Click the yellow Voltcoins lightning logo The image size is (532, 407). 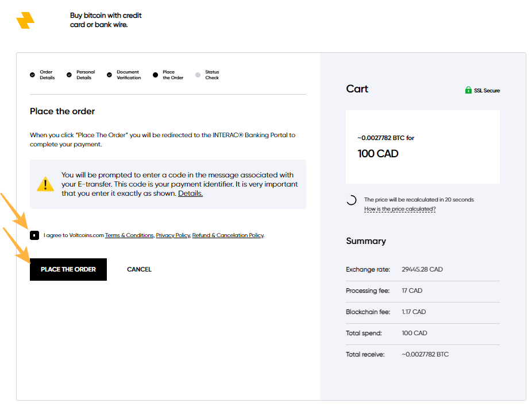[25, 20]
